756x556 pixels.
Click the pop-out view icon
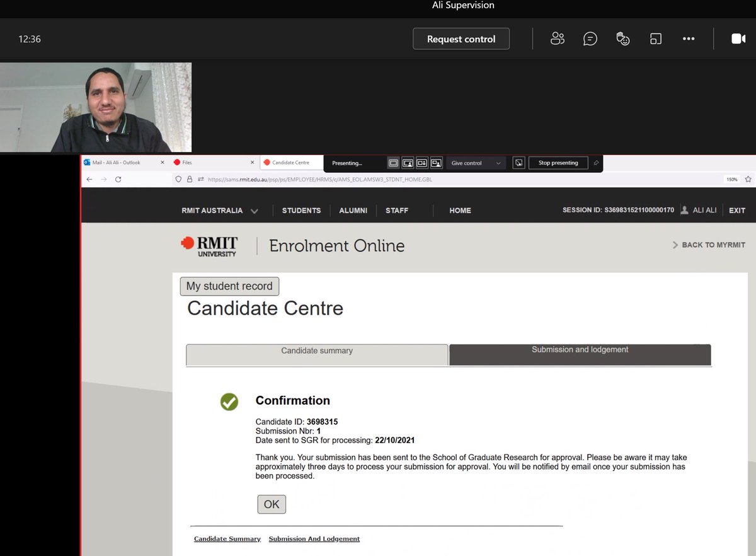[x=656, y=38]
